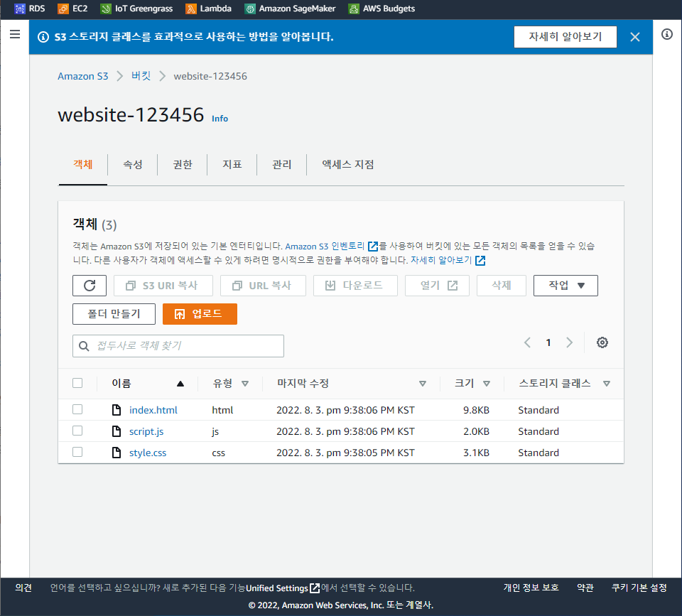The height and width of the screenshot is (616, 682).
Task: Open 쿠키 기본 설정 footer link
Action: pos(639,588)
